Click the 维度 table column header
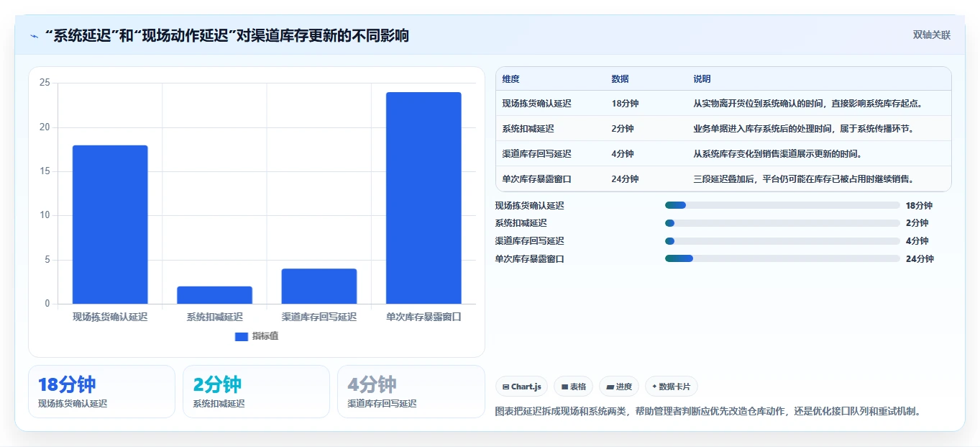The height and width of the screenshot is (447, 980). click(x=510, y=78)
